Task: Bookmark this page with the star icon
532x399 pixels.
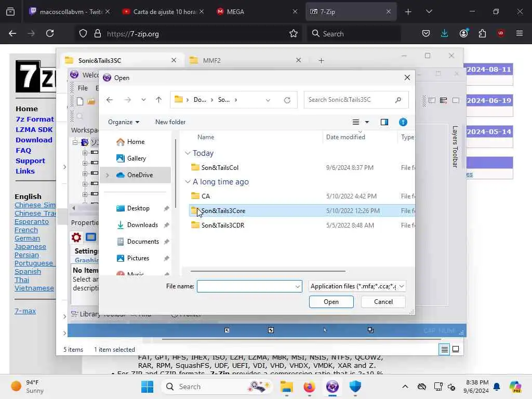Action: pyautogui.click(x=294, y=33)
